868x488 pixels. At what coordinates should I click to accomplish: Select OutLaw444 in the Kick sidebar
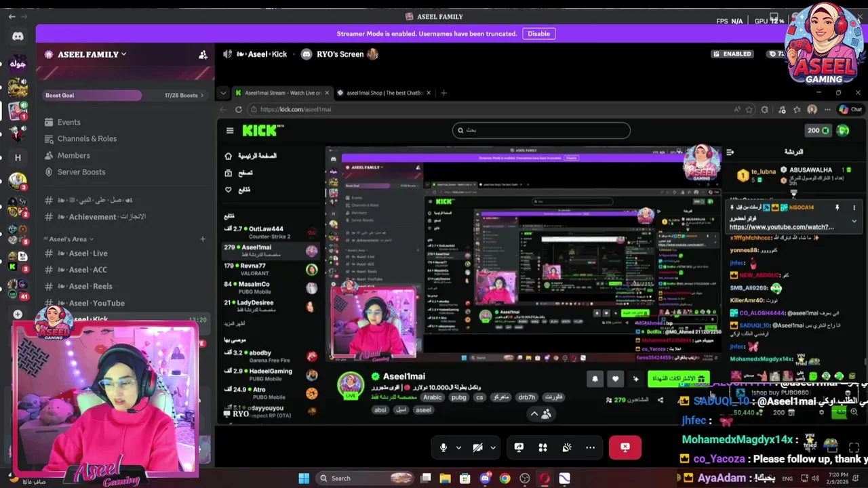click(271, 232)
